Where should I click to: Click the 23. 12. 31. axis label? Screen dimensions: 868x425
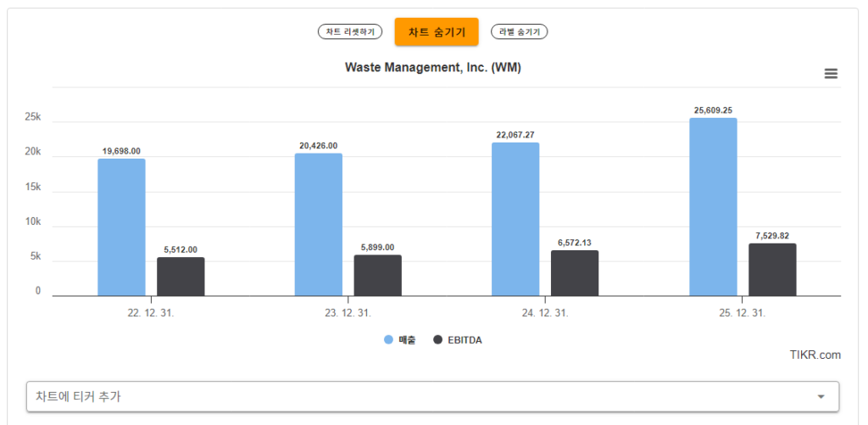pos(348,313)
